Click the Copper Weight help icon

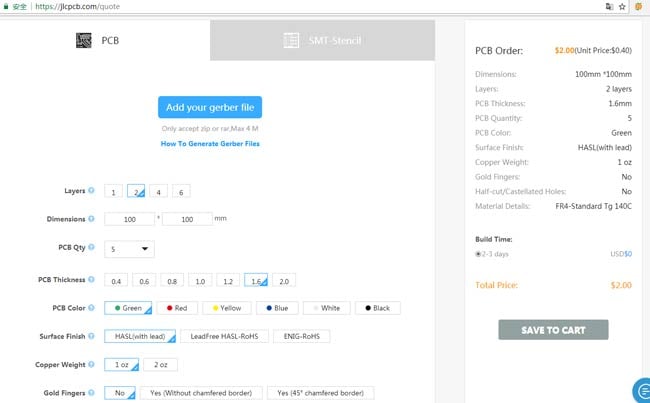point(92,364)
